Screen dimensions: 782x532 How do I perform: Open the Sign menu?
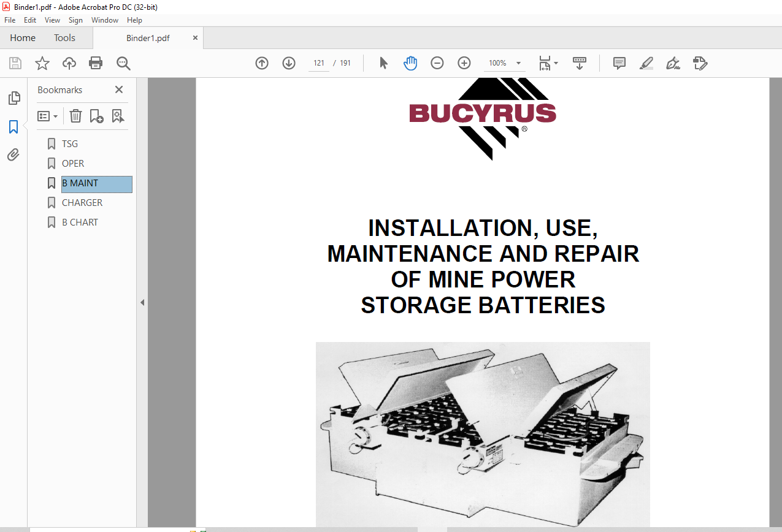click(75, 20)
